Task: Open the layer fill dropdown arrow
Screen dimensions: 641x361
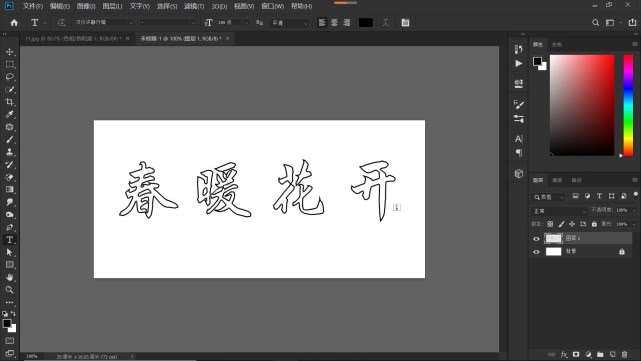Action: click(x=634, y=224)
